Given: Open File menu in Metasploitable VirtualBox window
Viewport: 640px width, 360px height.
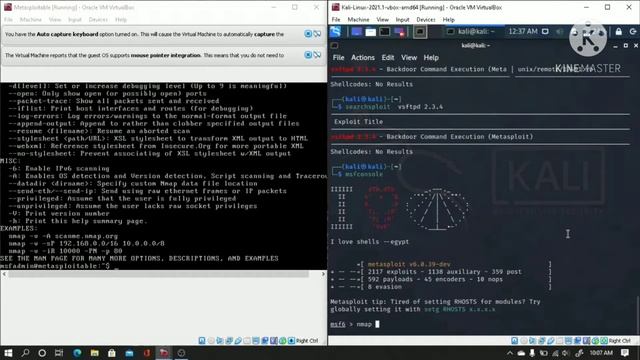Looking at the screenshot, I should pyautogui.click(x=8, y=20).
